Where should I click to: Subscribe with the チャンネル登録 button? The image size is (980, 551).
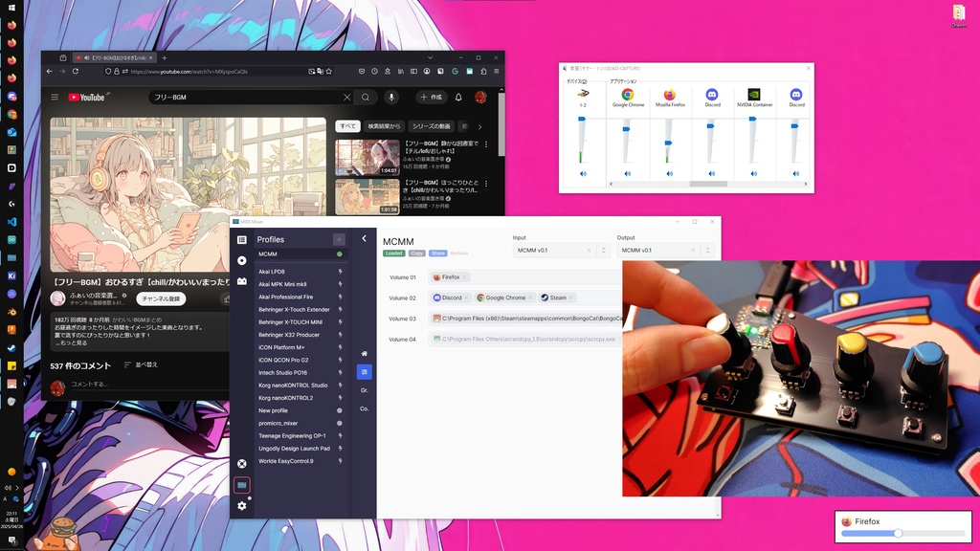[x=161, y=298]
